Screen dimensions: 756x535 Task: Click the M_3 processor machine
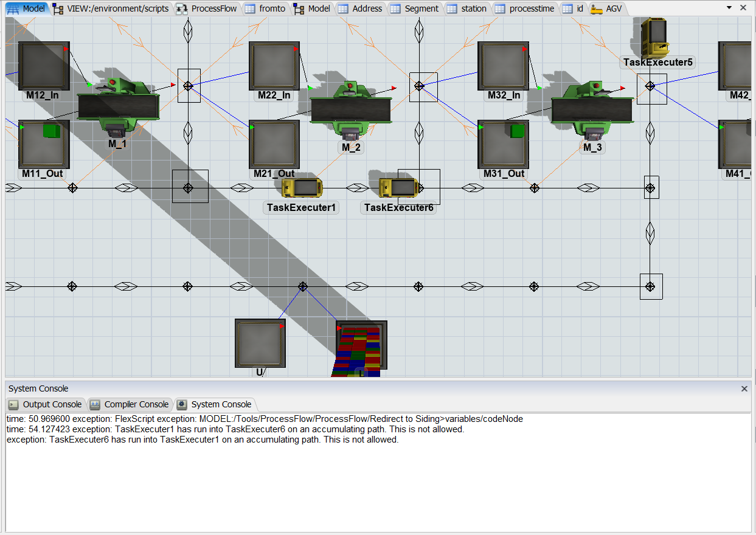point(591,109)
